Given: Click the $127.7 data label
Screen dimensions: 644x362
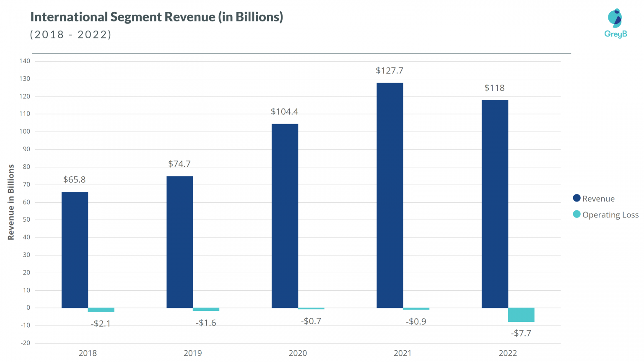Looking at the screenshot, I should (x=390, y=71).
